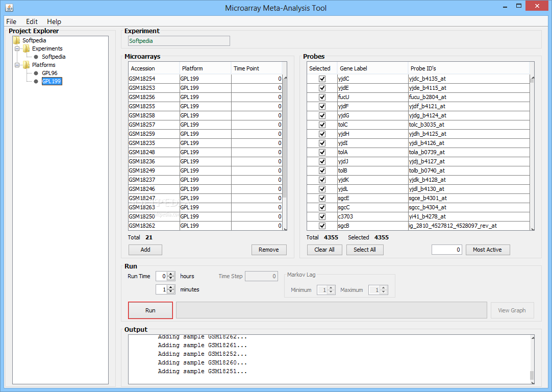
Task: Uncheck the sgcB probe checkbox
Action: [322, 226]
